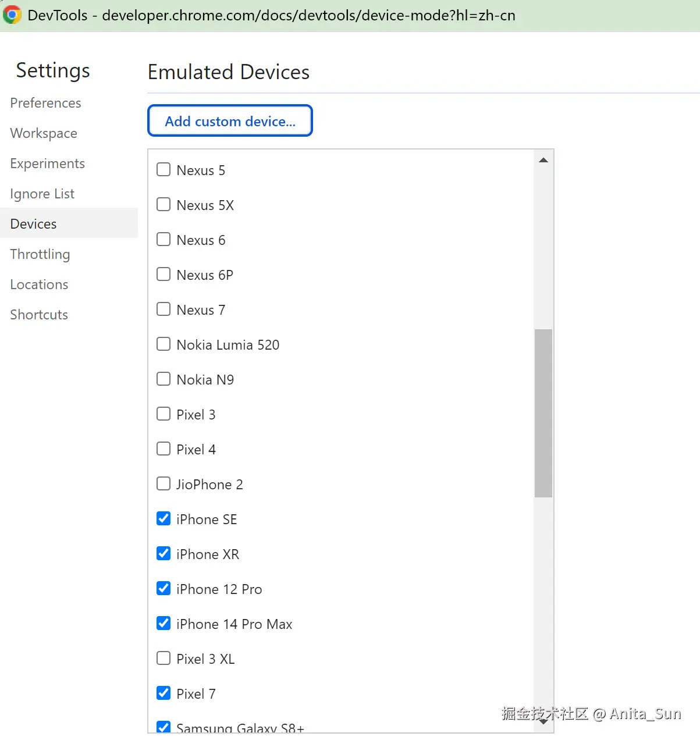
Task: Open the Shortcuts settings section
Action: 39,315
